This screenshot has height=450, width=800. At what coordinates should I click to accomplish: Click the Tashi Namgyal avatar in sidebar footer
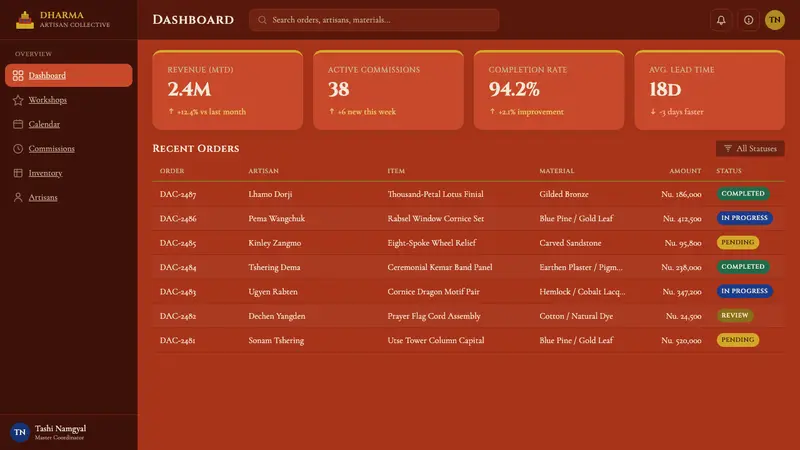click(x=20, y=432)
